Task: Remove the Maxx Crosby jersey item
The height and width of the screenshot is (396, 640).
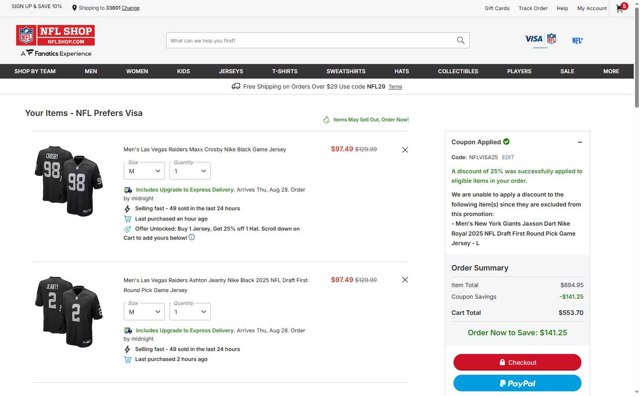Action: [x=404, y=150]
